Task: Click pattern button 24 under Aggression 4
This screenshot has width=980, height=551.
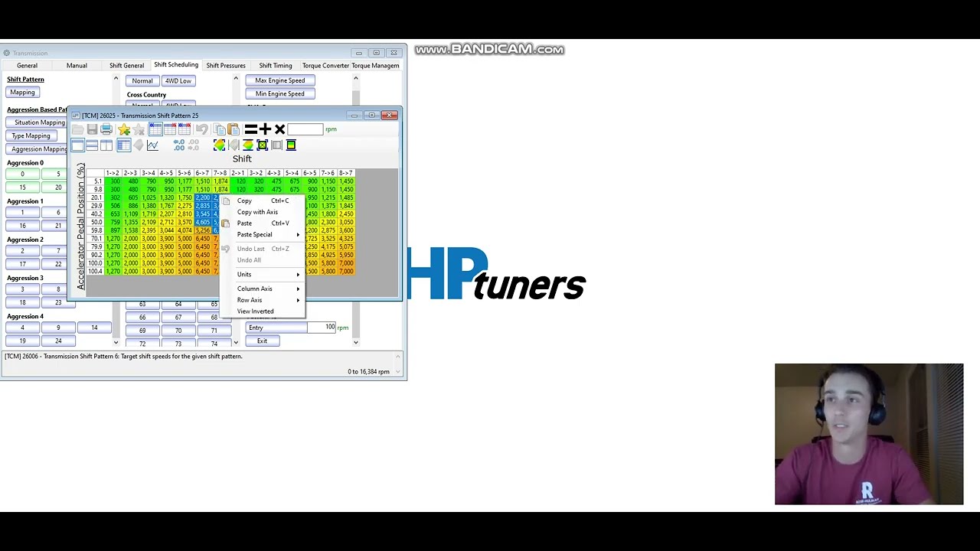Action: (x=58, y=341)
